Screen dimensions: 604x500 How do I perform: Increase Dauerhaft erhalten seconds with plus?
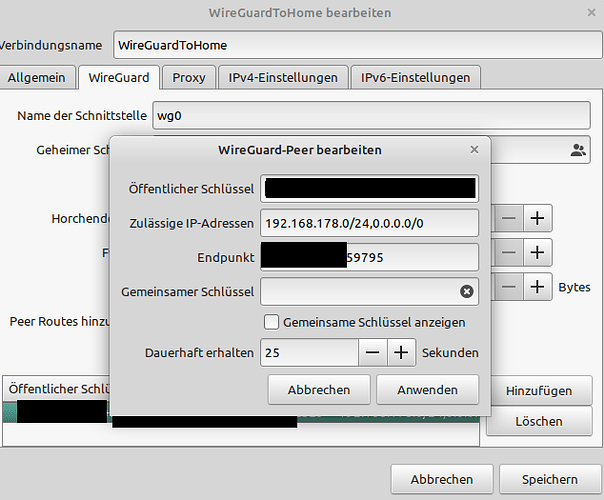click(x=401, y=352)
